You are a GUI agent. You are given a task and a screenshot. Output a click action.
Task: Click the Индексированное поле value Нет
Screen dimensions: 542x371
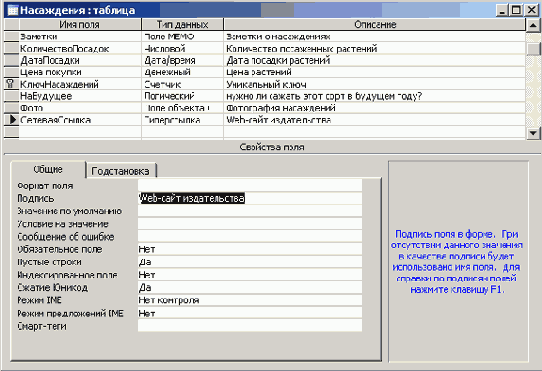click(x=250, y=275)
